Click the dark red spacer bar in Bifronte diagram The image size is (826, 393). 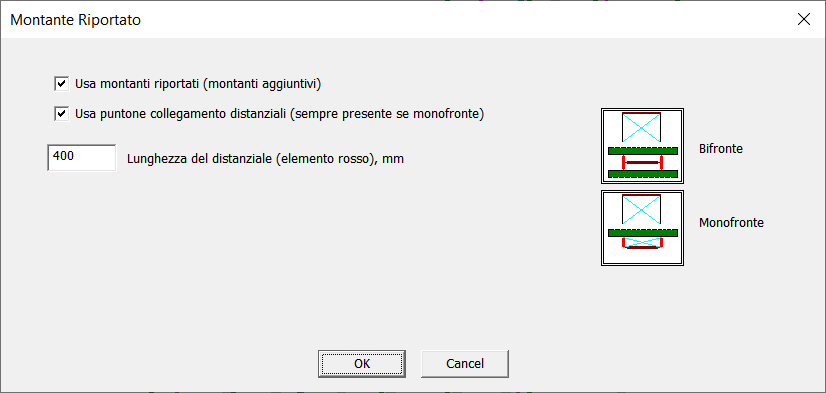pos(642,162)
